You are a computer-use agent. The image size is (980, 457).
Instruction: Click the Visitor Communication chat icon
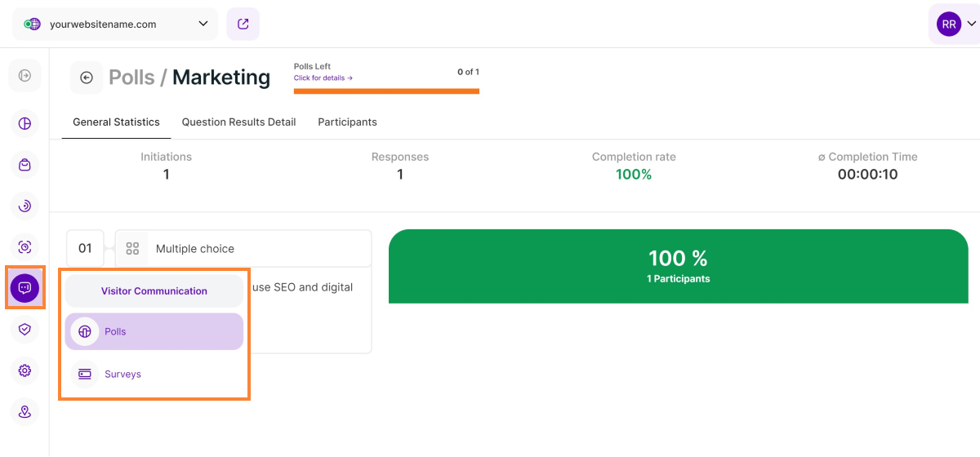coord(24,288)
